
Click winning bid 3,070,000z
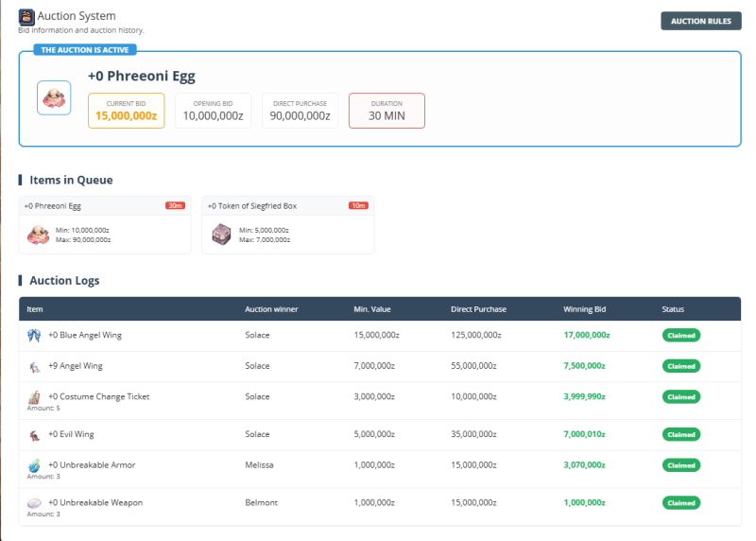click(584, 465)
